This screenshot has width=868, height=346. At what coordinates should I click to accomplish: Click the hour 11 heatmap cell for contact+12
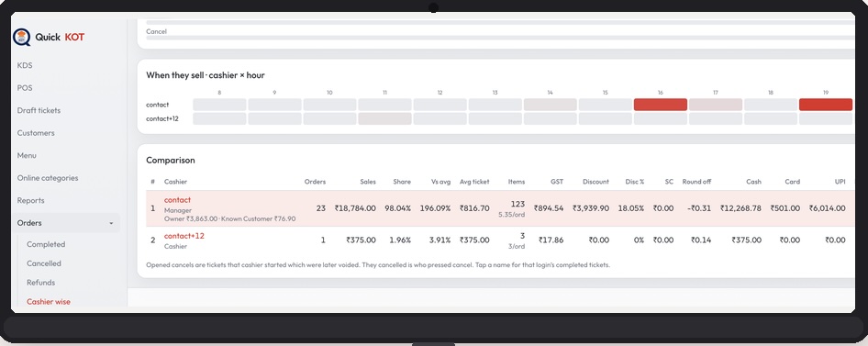[x=384, y=118]
